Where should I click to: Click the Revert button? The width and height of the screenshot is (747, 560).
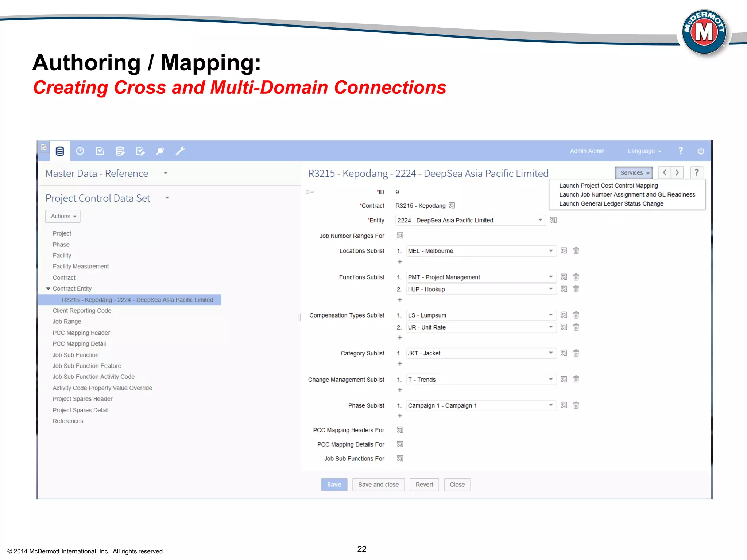424,485
